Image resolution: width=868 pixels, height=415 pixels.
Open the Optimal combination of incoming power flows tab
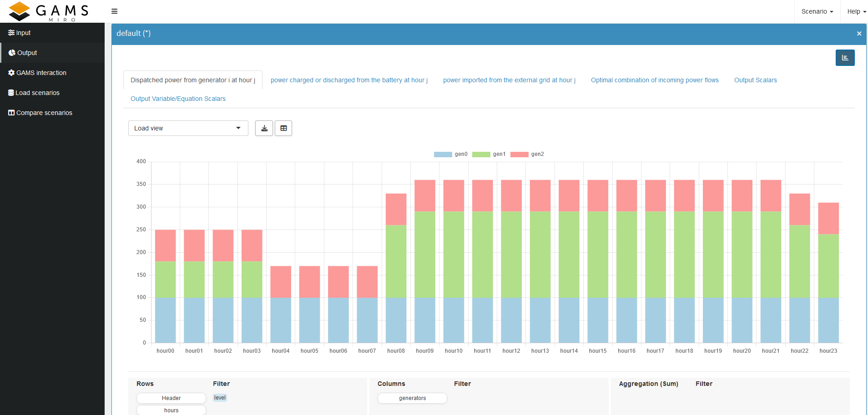pos(655,80)
